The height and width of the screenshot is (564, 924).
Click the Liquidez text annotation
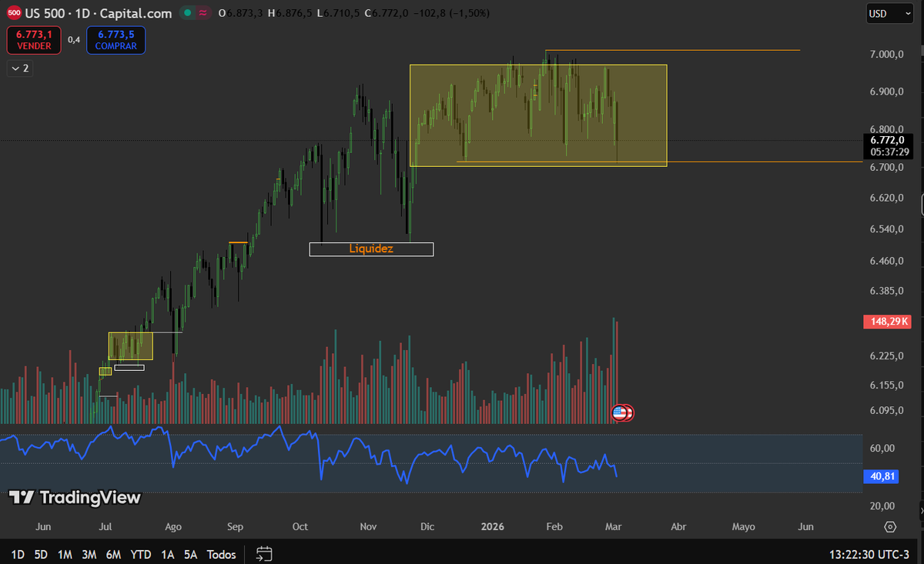point(371,249)
